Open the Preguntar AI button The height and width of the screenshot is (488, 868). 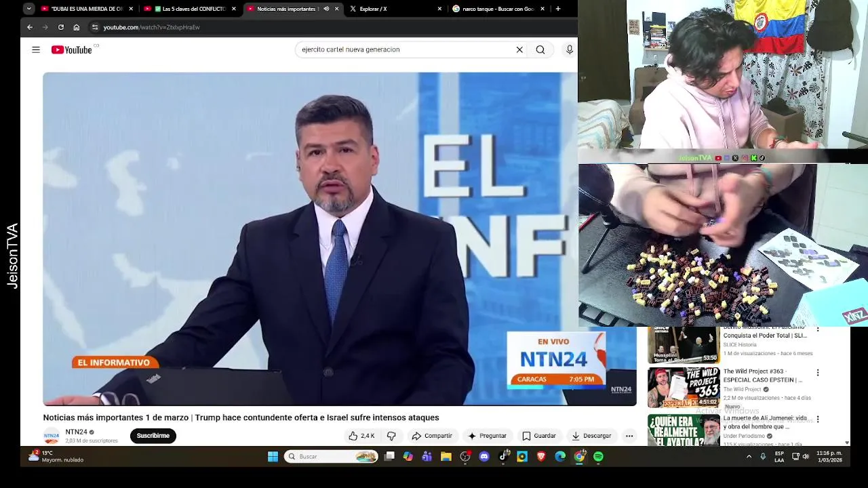click(x=487, y=436)
